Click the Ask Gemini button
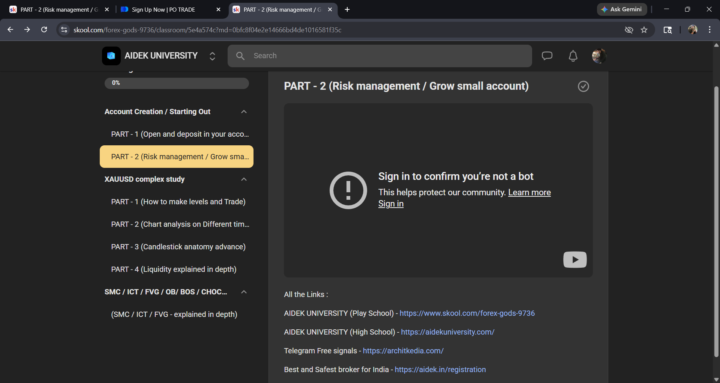This screenshot has height=383, width=720. point(622,9)
